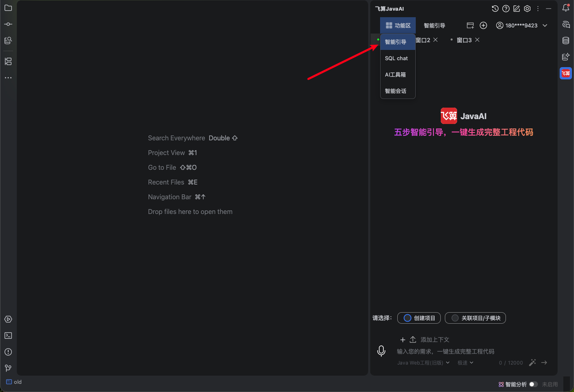Open the Notifications bell

[x=566, y=8]
